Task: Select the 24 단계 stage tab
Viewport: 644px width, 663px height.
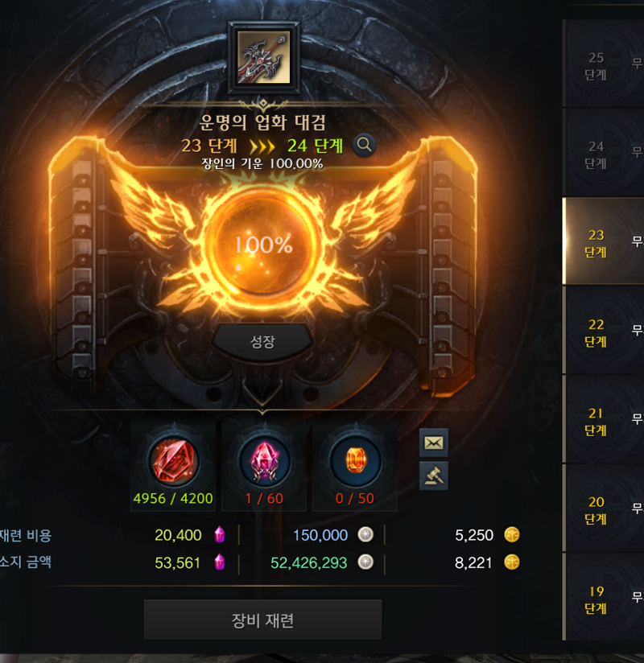Action: 604,153
